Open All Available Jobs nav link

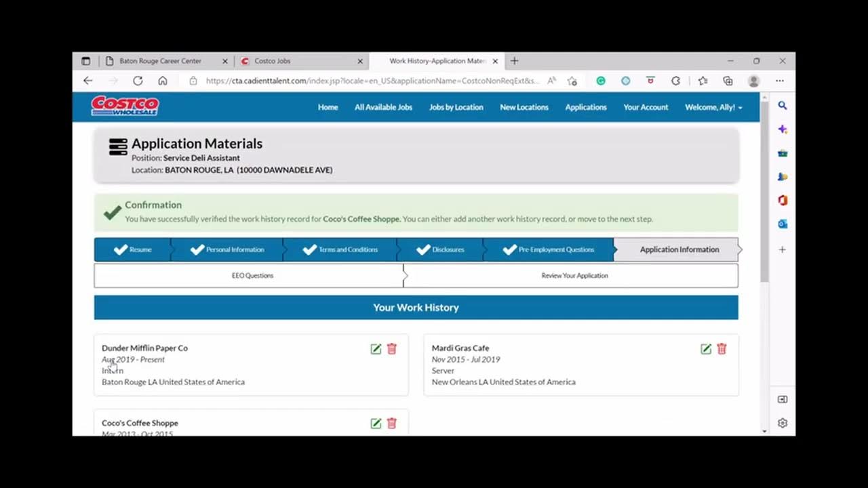[383, 107]
